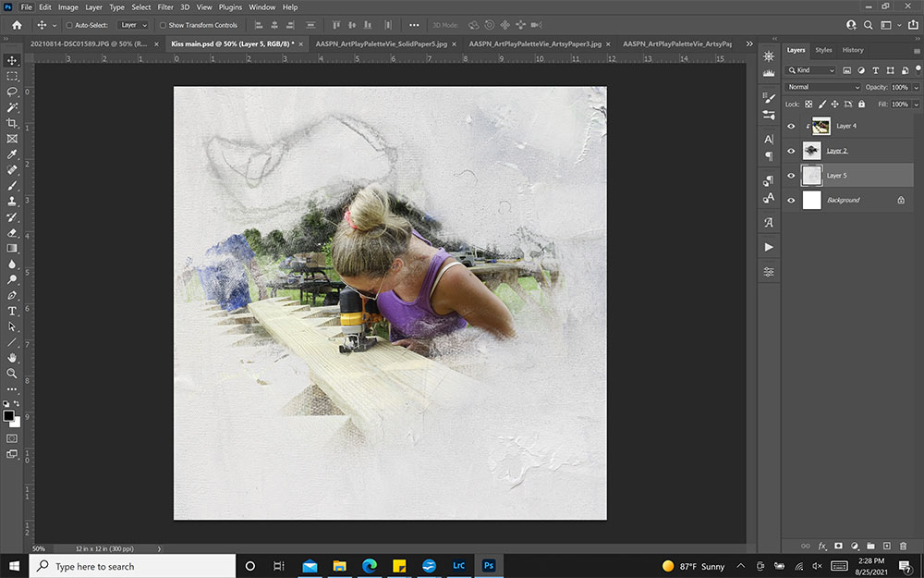924x578 pixels.
Task: Toggle the Auto-Select checkbox
Action: tap(69, 25)
